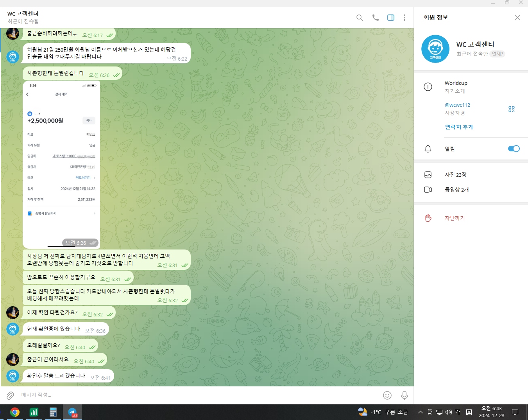This screenshot has height=420, width=528.
Task: Click the 연락처 추가 link
Action: point(459,127)
